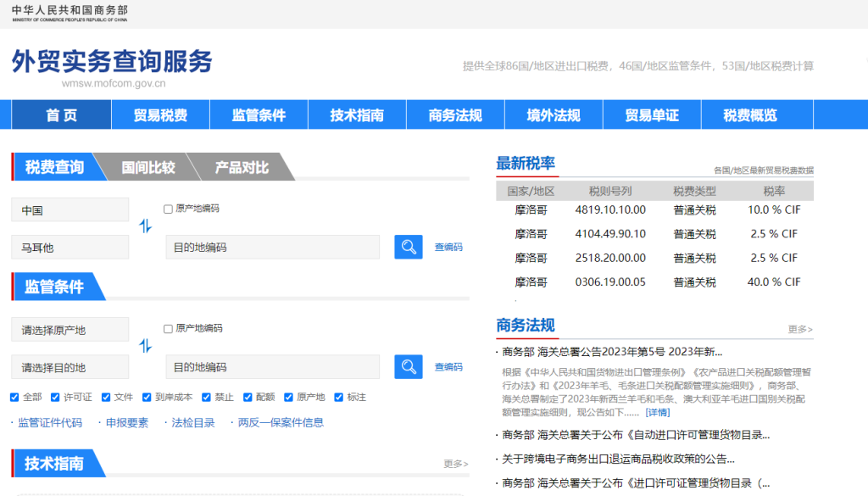Uncheck the 标注 checkbox
The width and height of the screenshot is (868, 496).
[339, 397]
